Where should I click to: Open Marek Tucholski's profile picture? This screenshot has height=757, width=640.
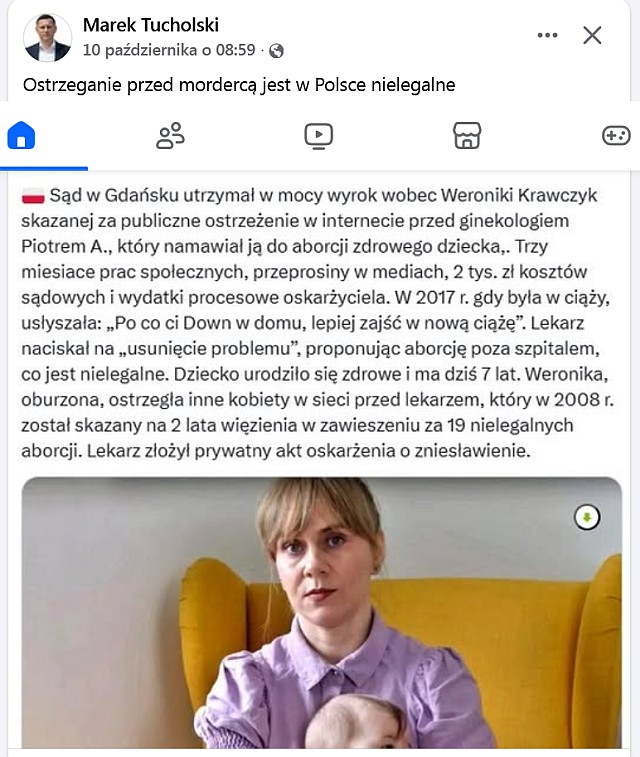(47, 38)
